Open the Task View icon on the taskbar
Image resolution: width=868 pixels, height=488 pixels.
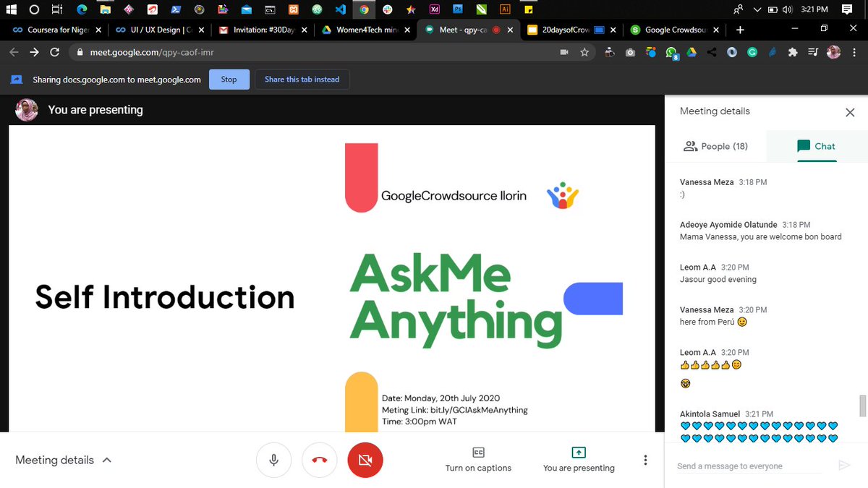click(x=58, y=9)
